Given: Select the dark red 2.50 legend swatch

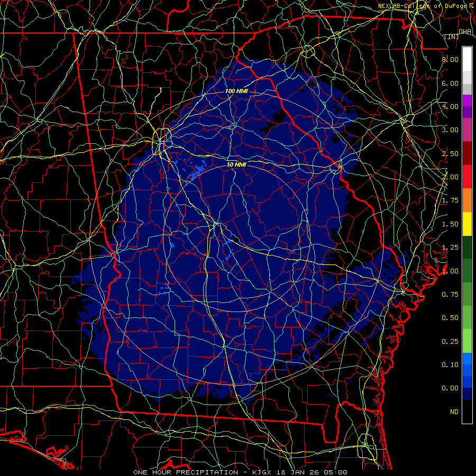Looking at the screenshot, I should coord(467,153).
